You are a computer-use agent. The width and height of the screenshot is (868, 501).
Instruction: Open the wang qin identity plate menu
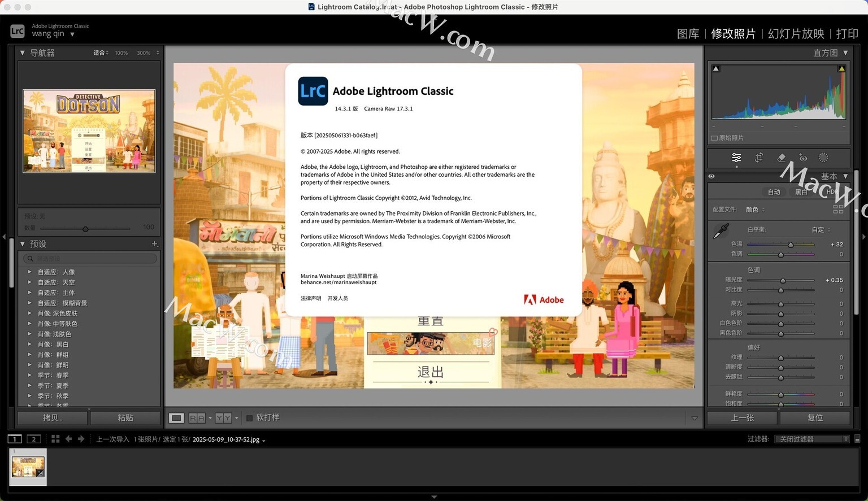(x=53, y=34)
